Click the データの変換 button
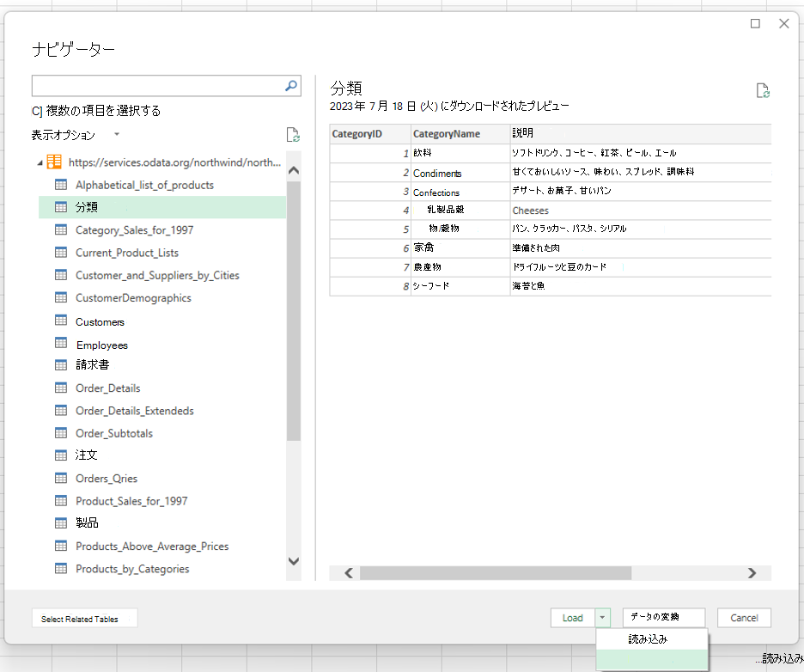 point(664,617)
